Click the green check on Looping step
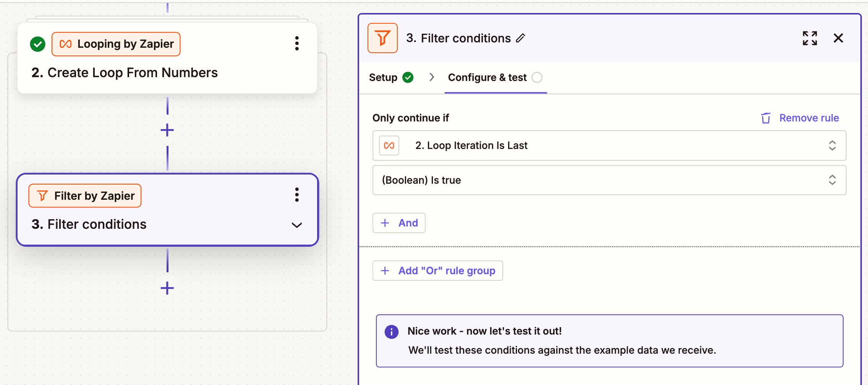Viewport: 868px width, 385px height. coord(37,44)
